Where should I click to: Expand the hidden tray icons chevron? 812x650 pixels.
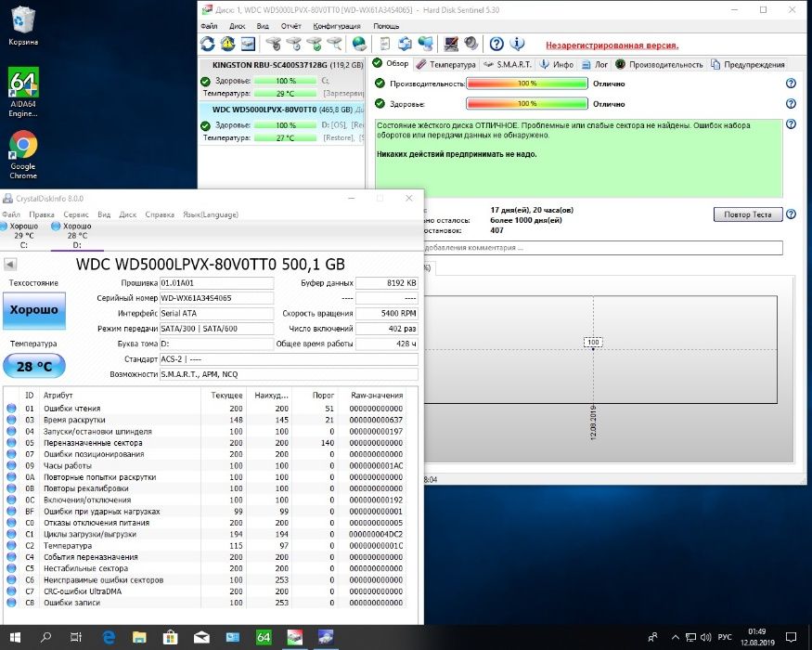click(676, 637)
